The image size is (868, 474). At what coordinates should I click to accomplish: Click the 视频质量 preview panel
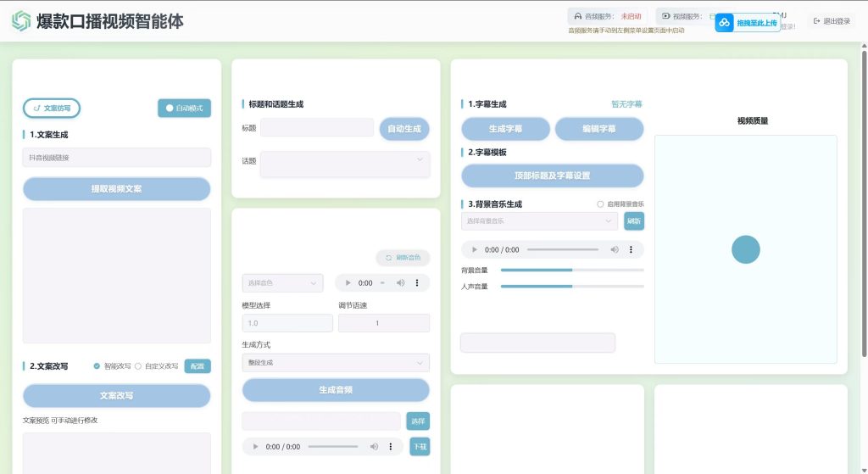[745, 249]
